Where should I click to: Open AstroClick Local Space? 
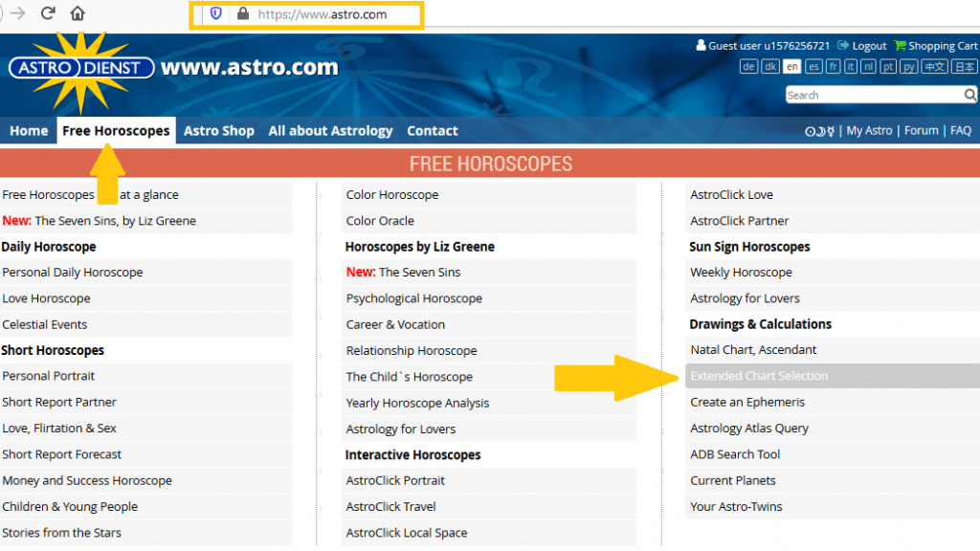(489, 533)
